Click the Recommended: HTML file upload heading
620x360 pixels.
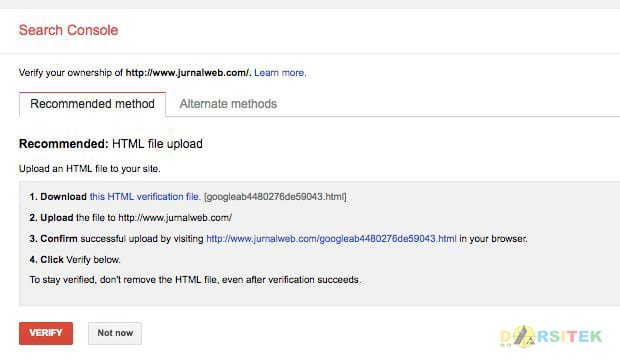(111, 144)
